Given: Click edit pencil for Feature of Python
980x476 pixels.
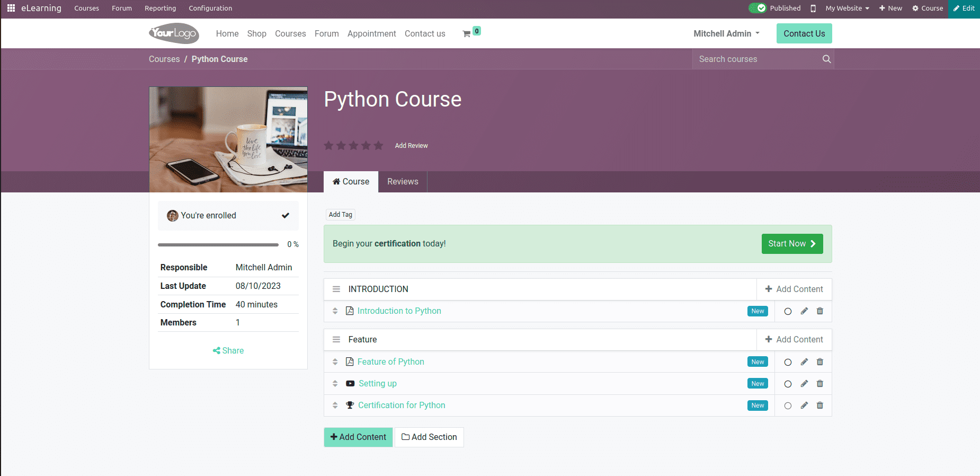Looking at the screenshot, I should pyautogui.click(x=804, y=362).
